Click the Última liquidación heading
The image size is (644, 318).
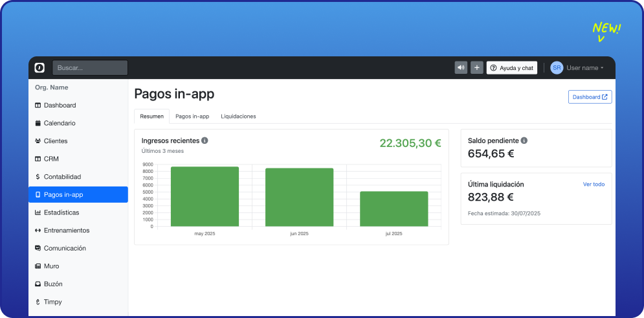496,185
